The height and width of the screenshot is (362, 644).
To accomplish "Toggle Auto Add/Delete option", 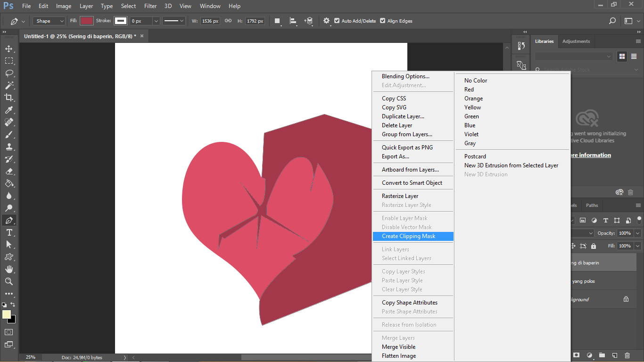I will click(x=337, y=21).
